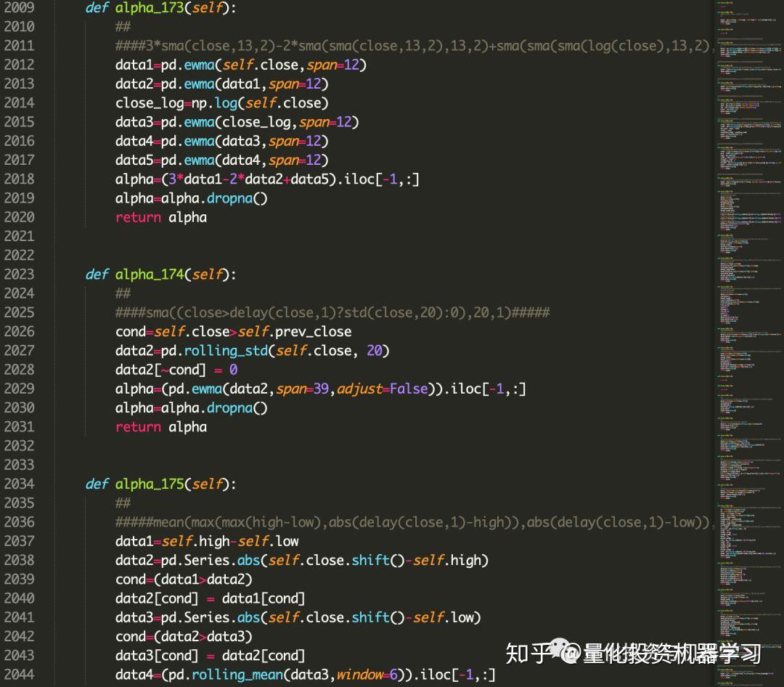This screenshot has height=687, width=784.
Task: Click the line 'cond=self.close>self.prev_close'
Action: (233, 332)
